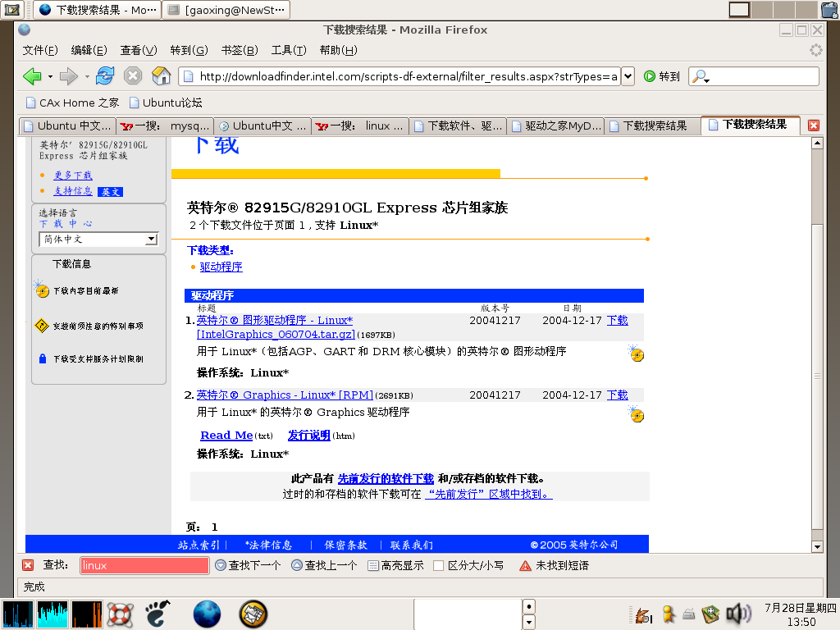Launch the web browser globe in panel
840x630 pixels.
pyautogui.click(x=207, y=614)
